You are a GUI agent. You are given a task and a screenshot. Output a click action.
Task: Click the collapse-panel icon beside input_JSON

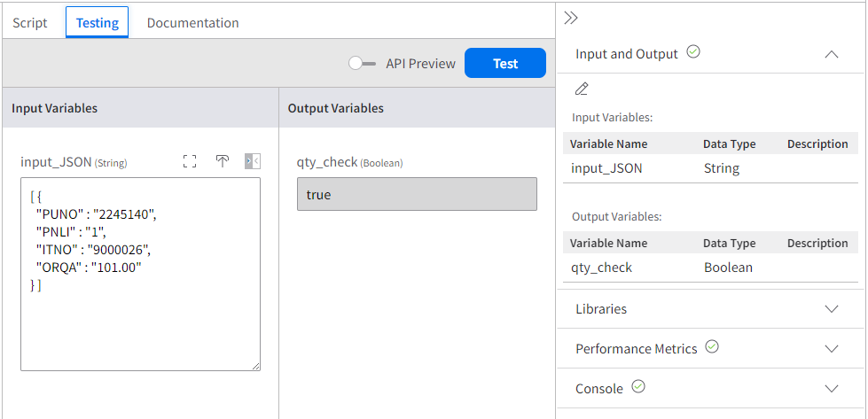(x=253, y=161)
